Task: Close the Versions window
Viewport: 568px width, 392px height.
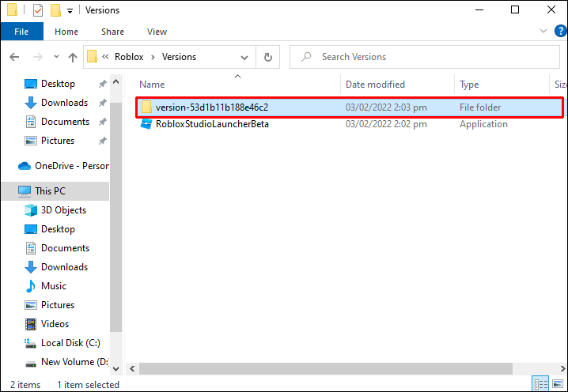Action: coord(551,9)
